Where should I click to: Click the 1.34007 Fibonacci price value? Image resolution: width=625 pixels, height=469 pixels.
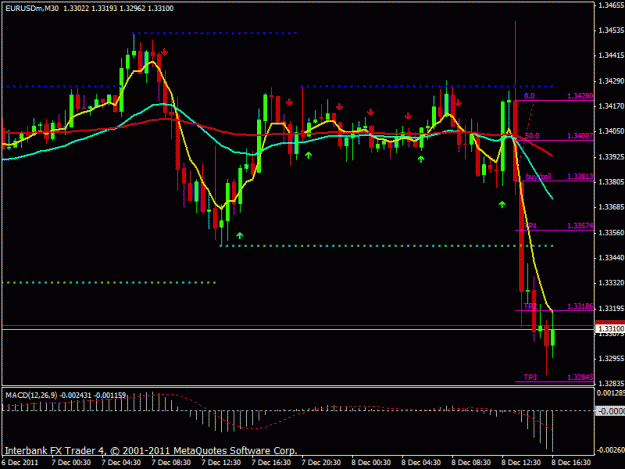580,136
